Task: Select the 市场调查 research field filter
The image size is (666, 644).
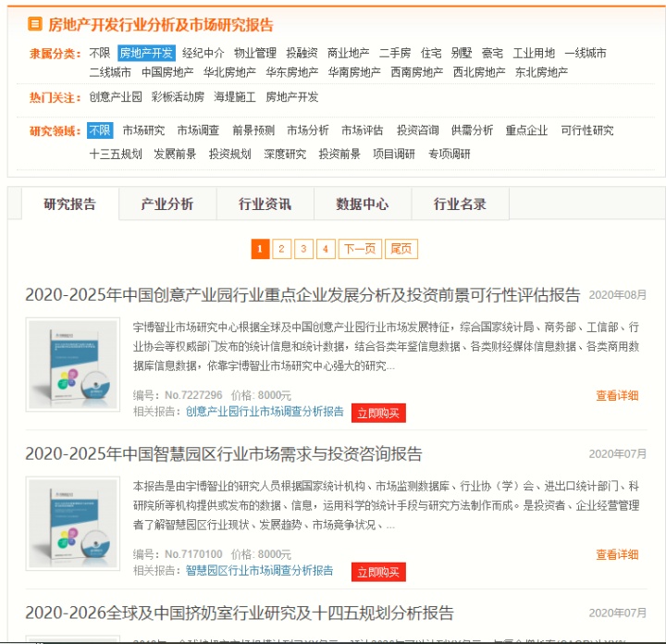Action: 198,130
